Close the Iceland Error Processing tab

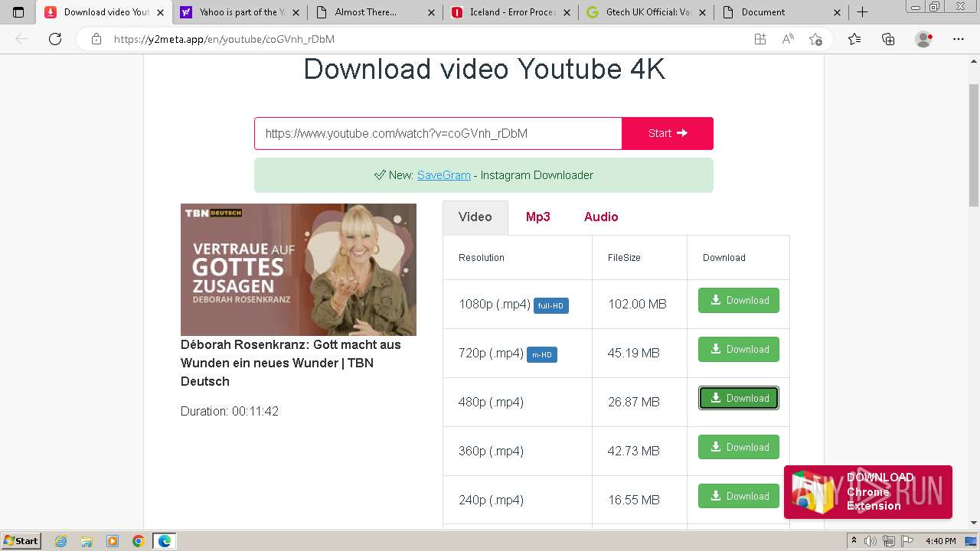(x=566, y=12)
